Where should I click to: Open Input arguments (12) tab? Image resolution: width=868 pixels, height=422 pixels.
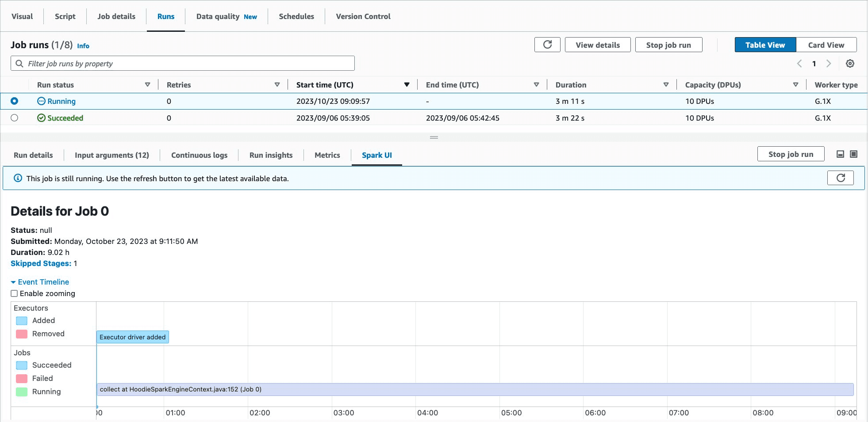(112, 155)
